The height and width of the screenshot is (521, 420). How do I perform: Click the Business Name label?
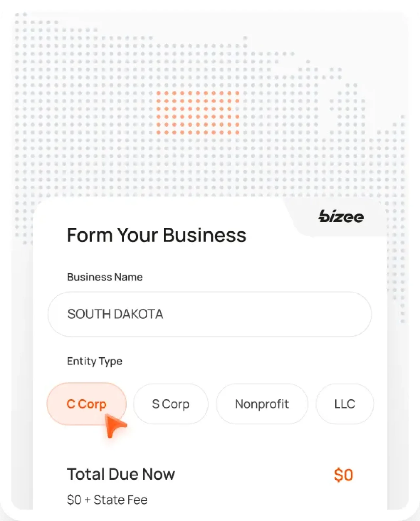click(105, 277)
